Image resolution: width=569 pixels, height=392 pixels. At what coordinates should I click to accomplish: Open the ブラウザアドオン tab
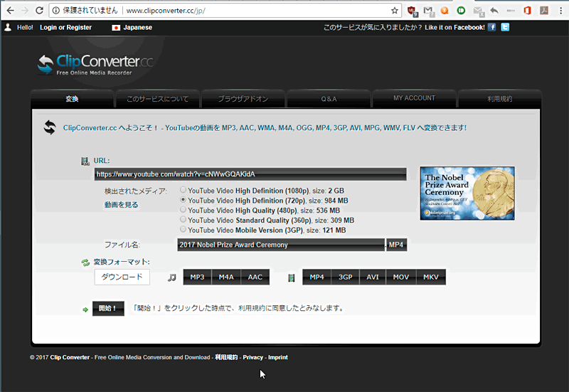pos(243,99)
